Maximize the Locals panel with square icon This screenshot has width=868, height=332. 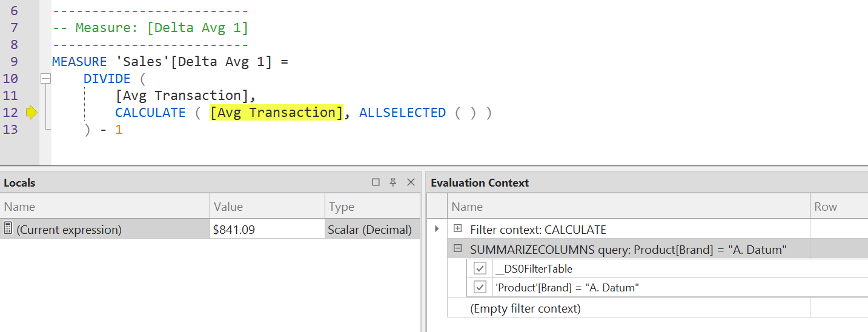[376, 182]
